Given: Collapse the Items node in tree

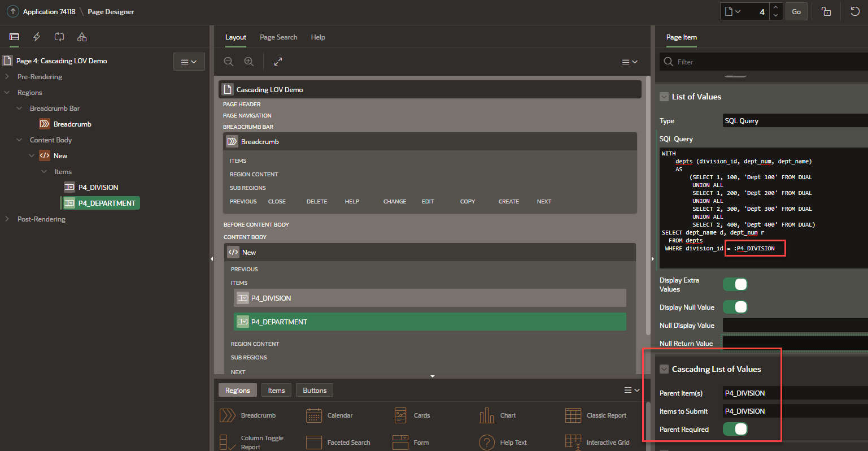Looking at the screenshot, I should 44,171.
